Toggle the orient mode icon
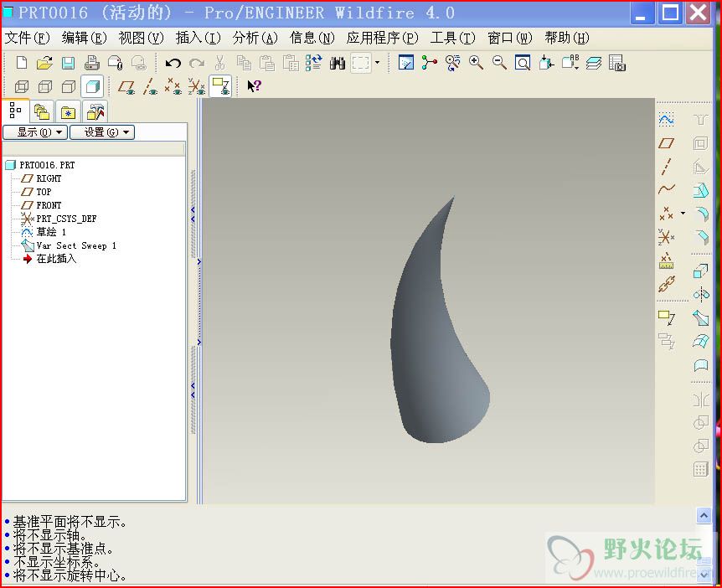Viewport: 722px width, 588px height. tap(452, 63)
